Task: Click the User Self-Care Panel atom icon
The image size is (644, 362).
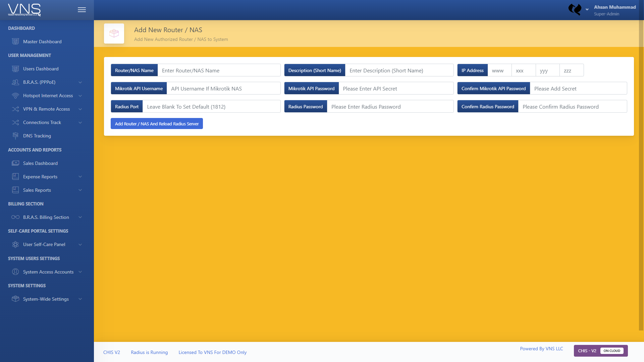Action: (x=15, y=244)
